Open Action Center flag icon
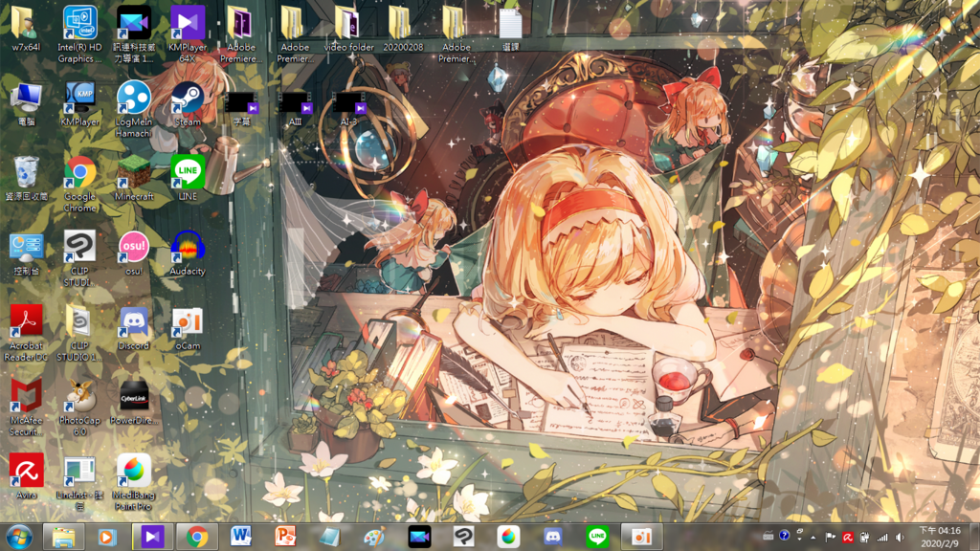 [830, 538]
